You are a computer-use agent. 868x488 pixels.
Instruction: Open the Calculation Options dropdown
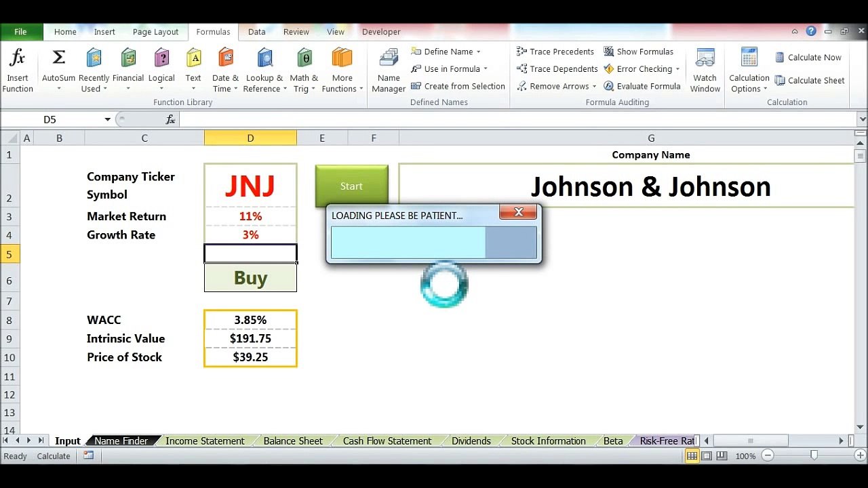(x=749, y=70)
